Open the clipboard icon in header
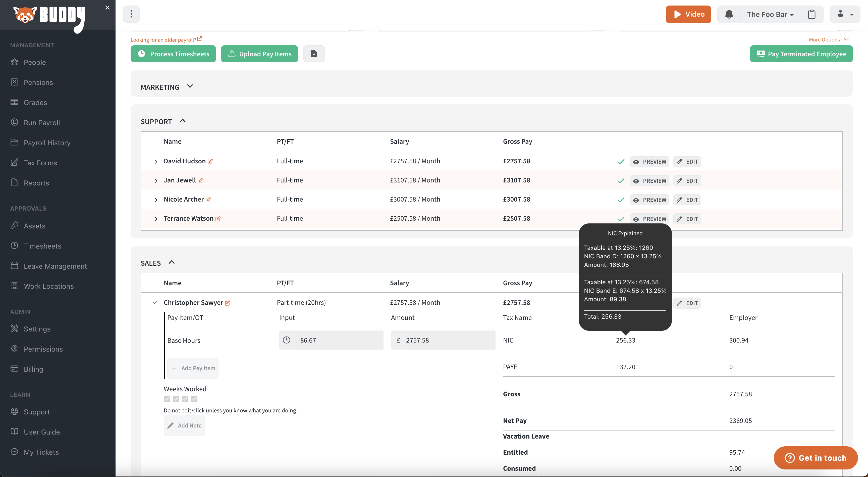 point(812,14)
